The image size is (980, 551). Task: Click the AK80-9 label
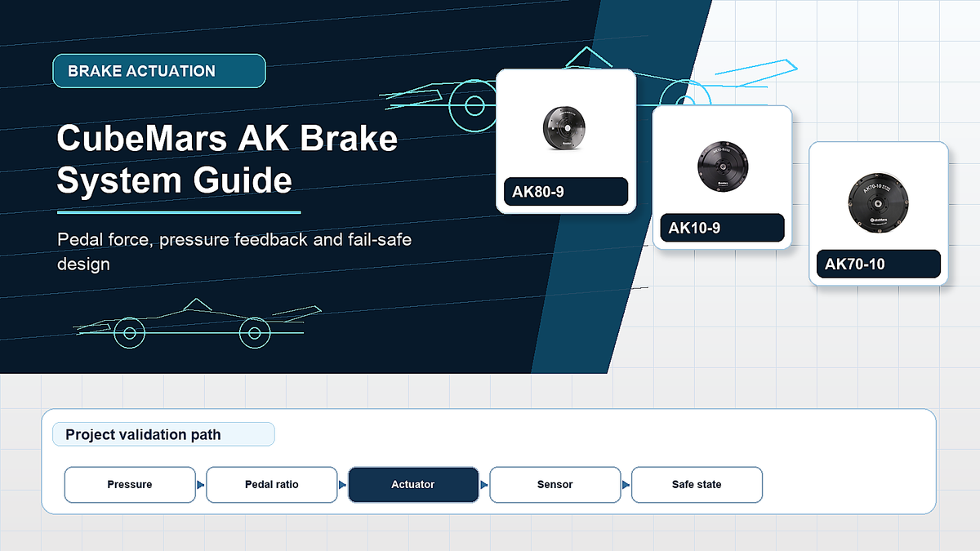[566, 192]
